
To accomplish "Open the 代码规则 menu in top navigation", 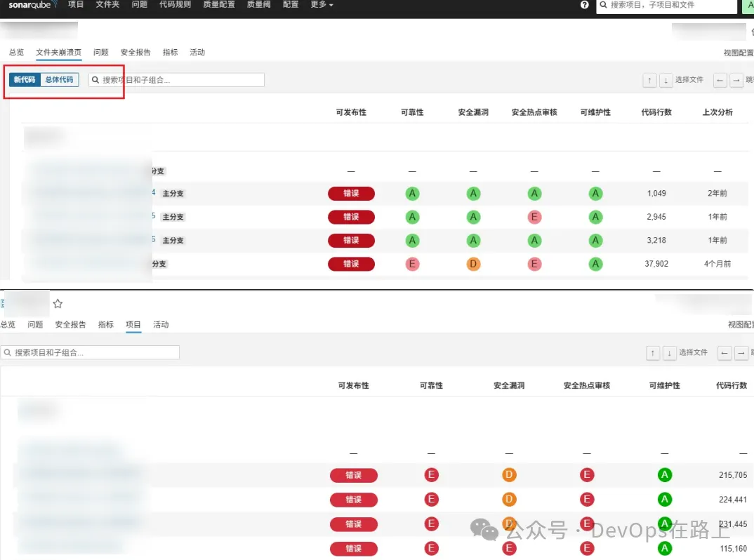I will [175, 4].
